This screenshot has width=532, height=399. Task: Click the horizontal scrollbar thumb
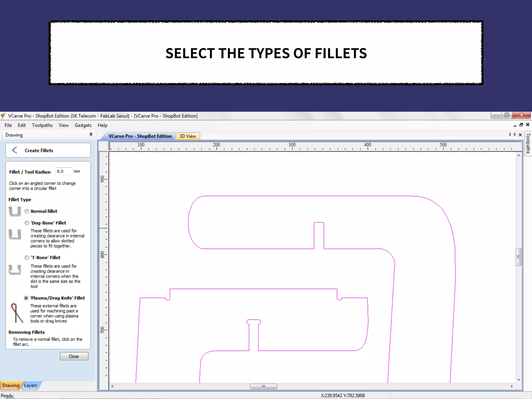click(263, 387)
